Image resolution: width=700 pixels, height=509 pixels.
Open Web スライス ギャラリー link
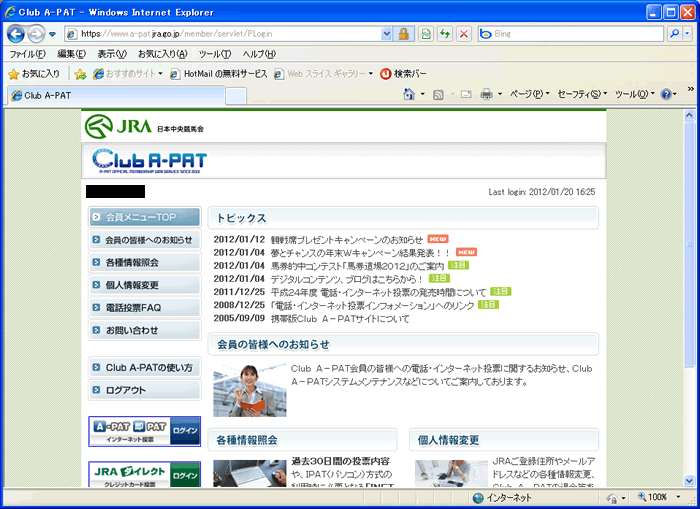click(323, 74)
